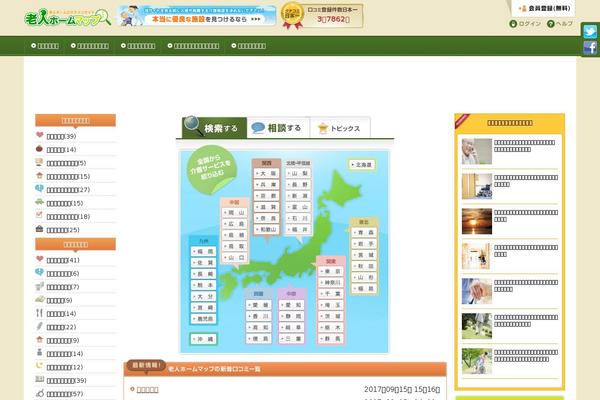Viewport: 600px width, 400px height.
Task: Click the magnifier icon on the 検索する tab
Action: (192, 126)
